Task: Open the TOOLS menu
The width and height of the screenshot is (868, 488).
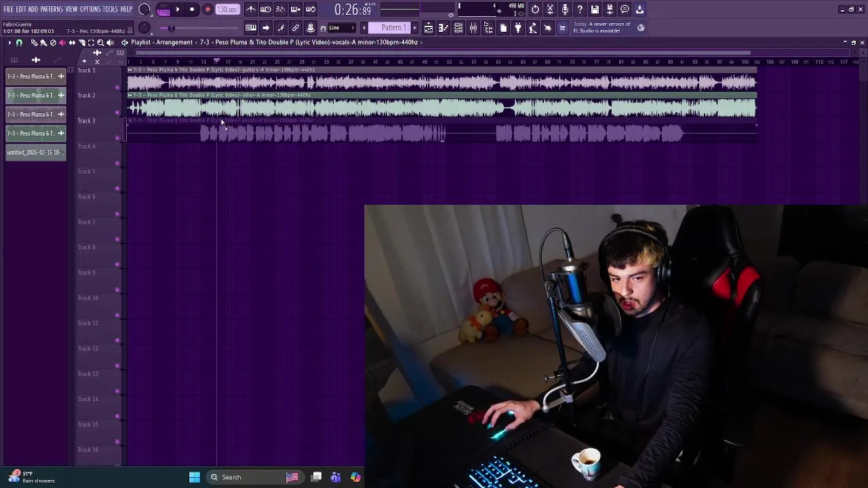Action: pyautogui.click(x=111, y=9)
